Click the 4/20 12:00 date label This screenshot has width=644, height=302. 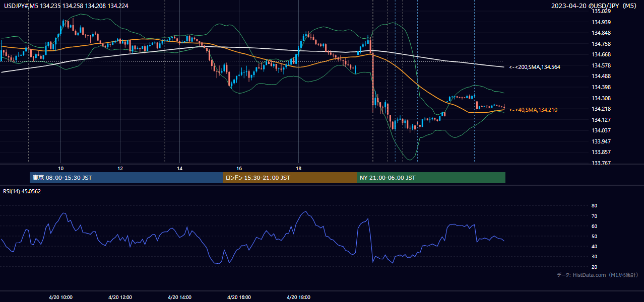pos(120,297)
